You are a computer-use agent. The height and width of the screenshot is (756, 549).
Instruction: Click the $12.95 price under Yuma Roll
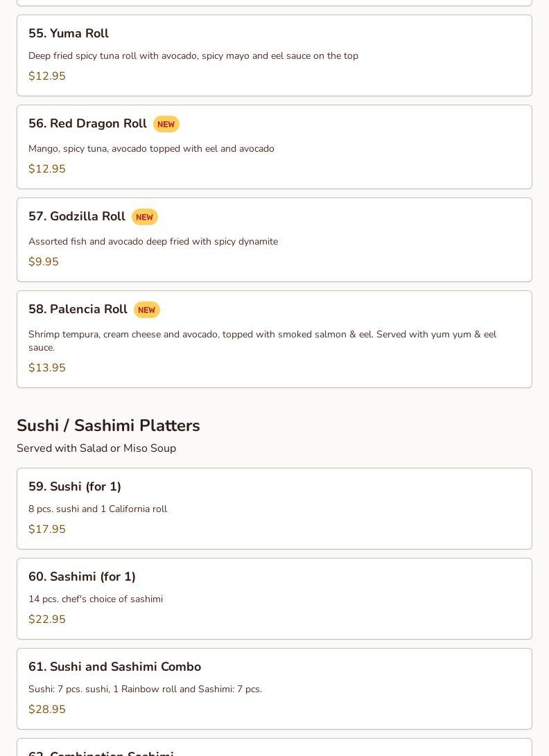[47, 76]
